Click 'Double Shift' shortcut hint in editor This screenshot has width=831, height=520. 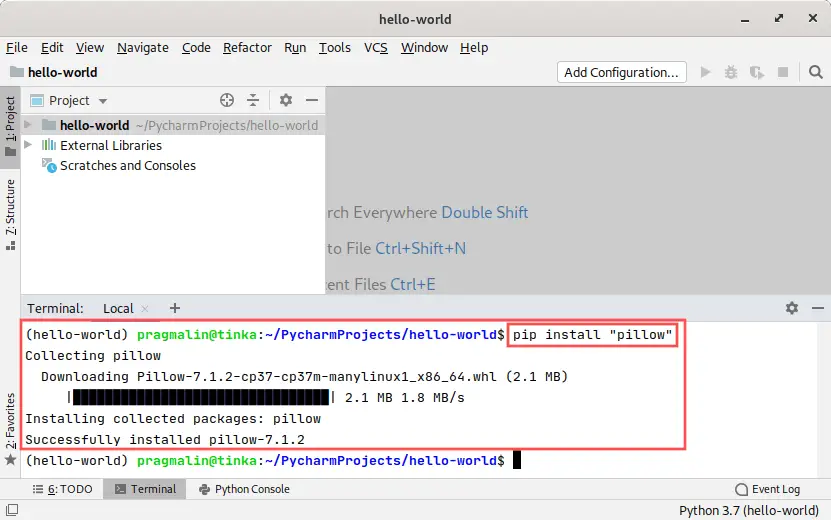tap(484, 213)
